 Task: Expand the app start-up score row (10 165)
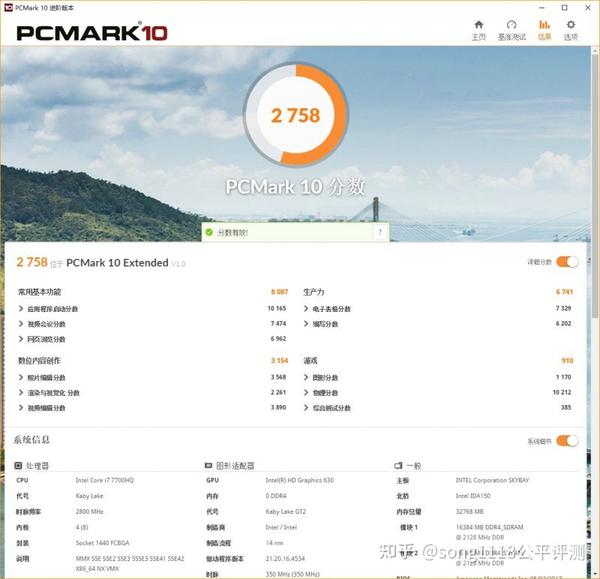pyautogui.click(x=152, y=308)
